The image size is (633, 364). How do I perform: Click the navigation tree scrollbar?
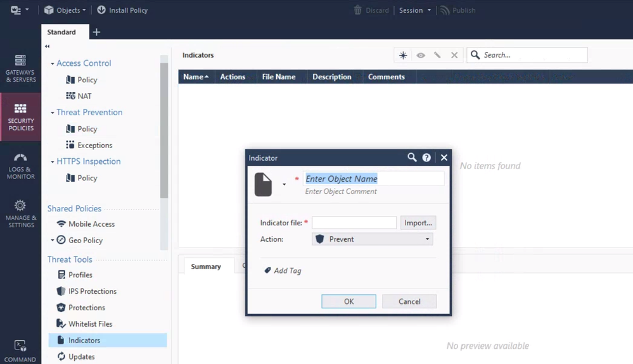pos(164,130)
